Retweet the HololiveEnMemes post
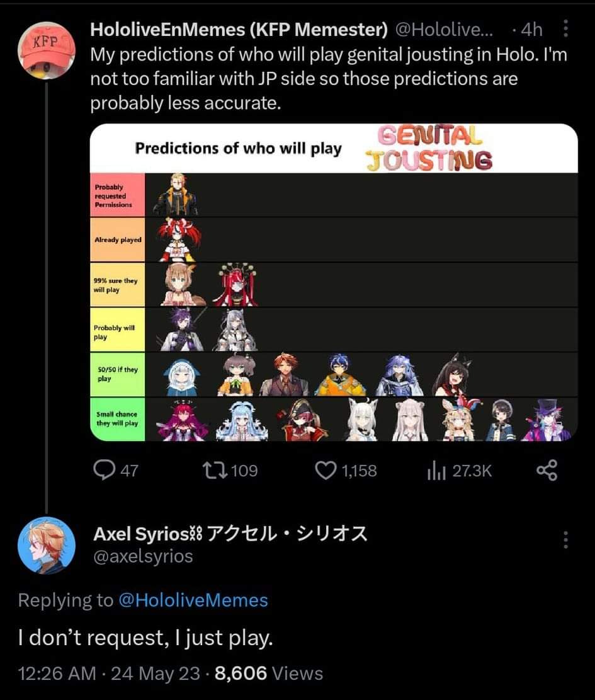 point(218,470)
